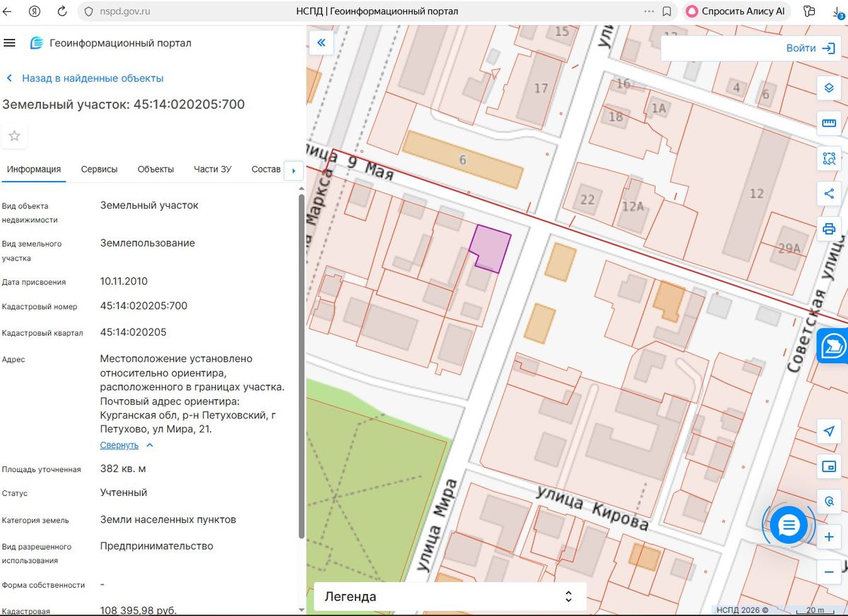Collapse the left information panel

point(321,43)
